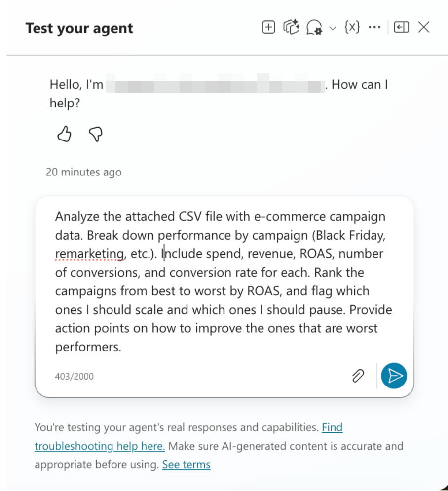Click the 403/2000 character counter

[x=75, y=376]
